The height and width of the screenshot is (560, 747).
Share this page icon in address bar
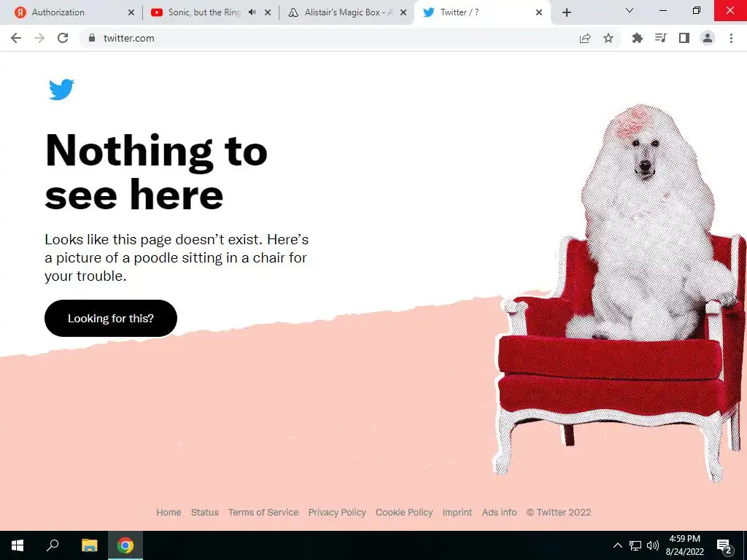[x=585, y=38]
